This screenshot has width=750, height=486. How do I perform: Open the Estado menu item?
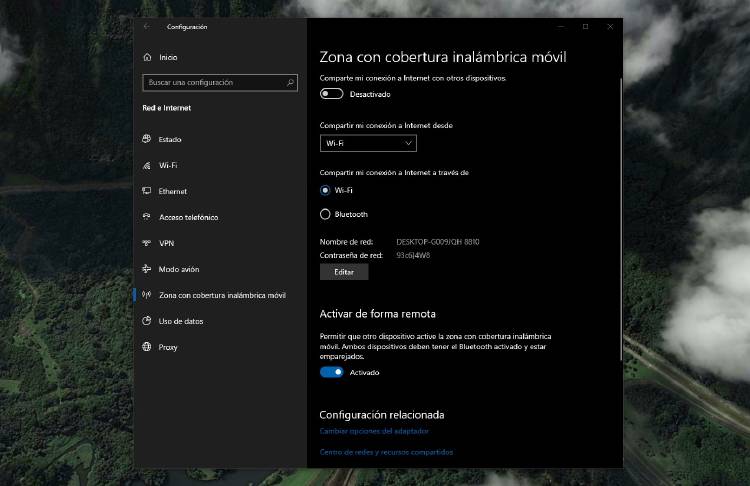(170, 139)
